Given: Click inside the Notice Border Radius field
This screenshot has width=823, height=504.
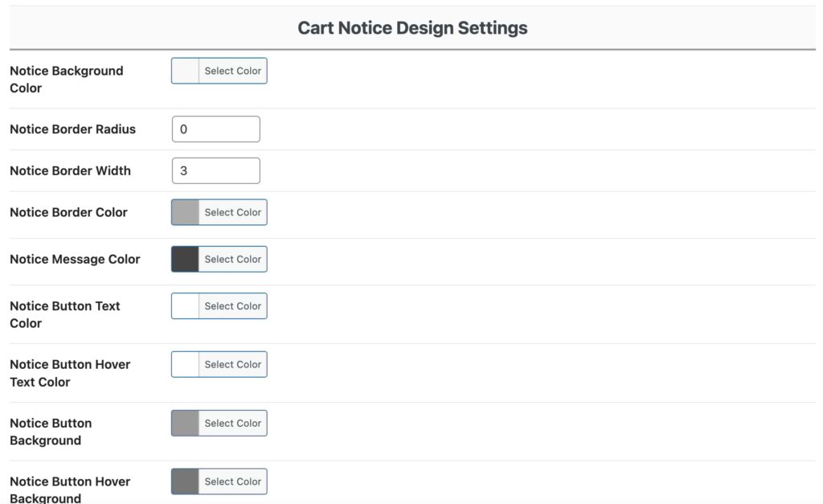Looking at the screenshot, I should coord(215,129).
